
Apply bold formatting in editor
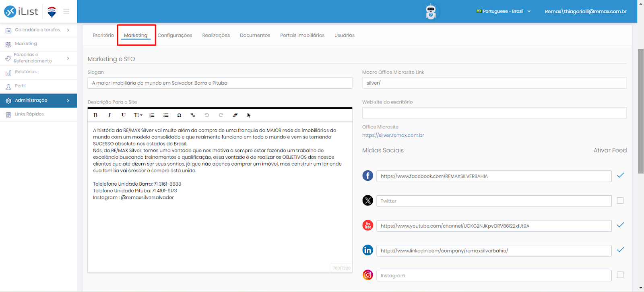95,115
